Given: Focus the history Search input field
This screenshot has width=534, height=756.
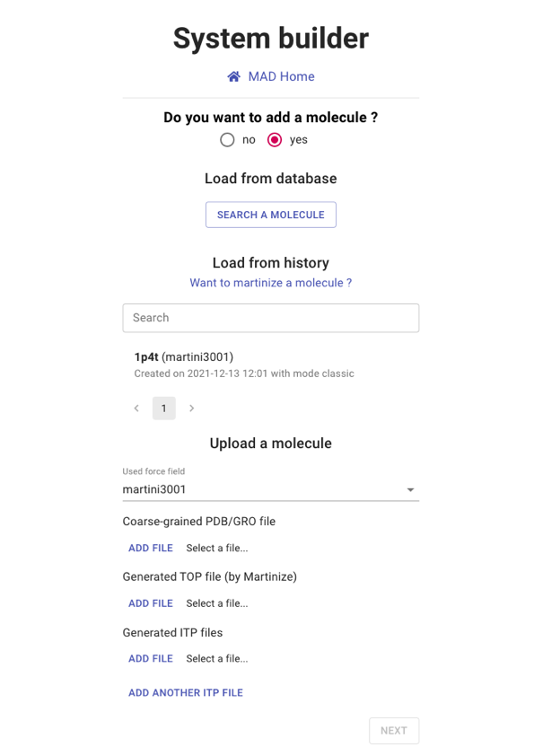Looking at the screenshot, I should pos(270,318).
